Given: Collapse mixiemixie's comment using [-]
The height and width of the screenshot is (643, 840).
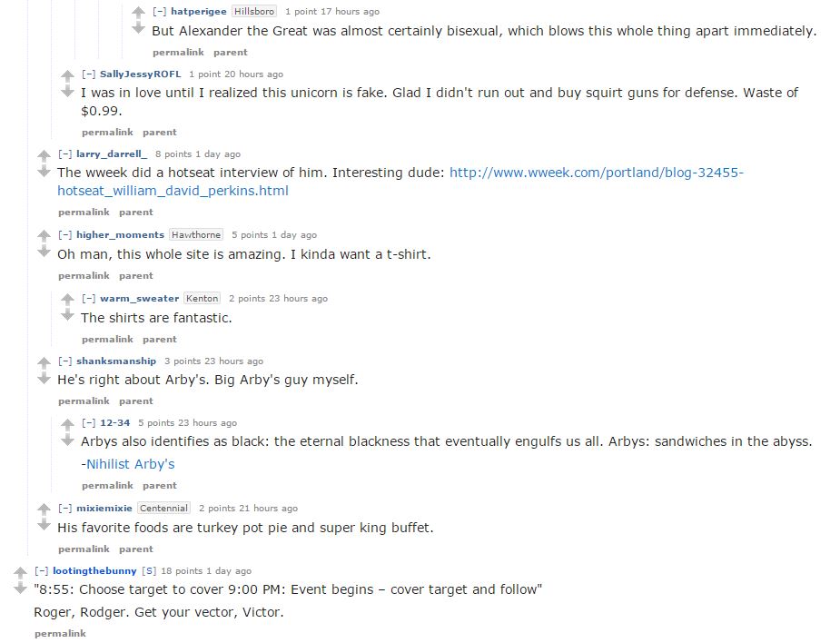Looking at the screenshot, I should (x=64, y=508).
